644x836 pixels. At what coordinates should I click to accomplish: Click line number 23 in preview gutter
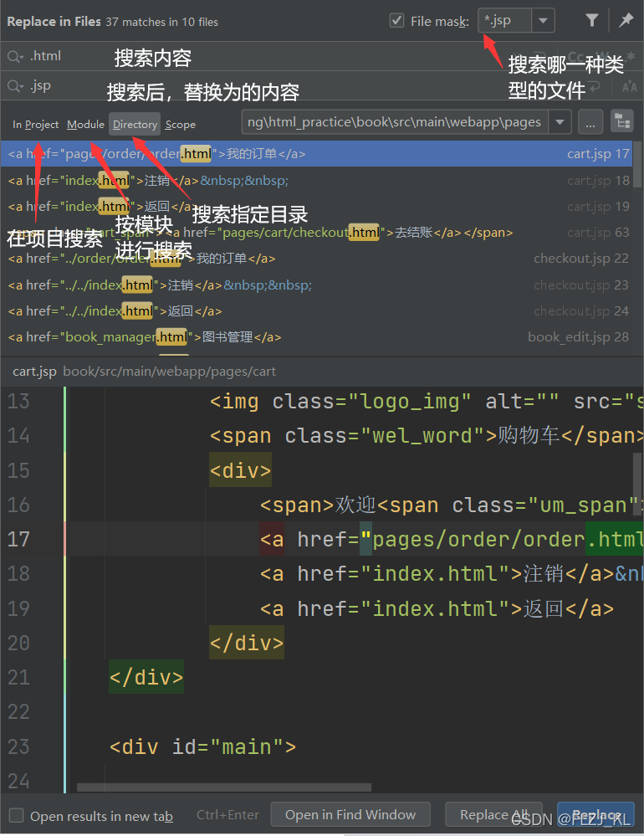[x=18, y=746]
